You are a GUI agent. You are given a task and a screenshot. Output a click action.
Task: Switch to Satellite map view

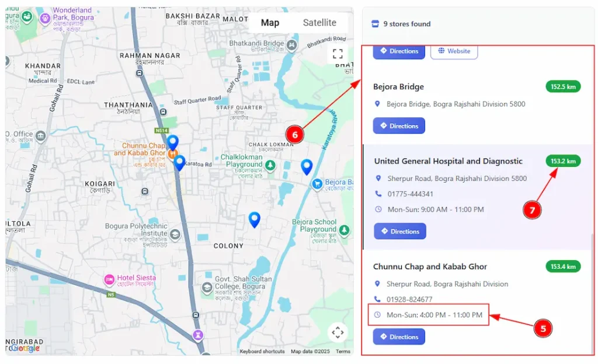pyautogui.click(x=319, y=23)
